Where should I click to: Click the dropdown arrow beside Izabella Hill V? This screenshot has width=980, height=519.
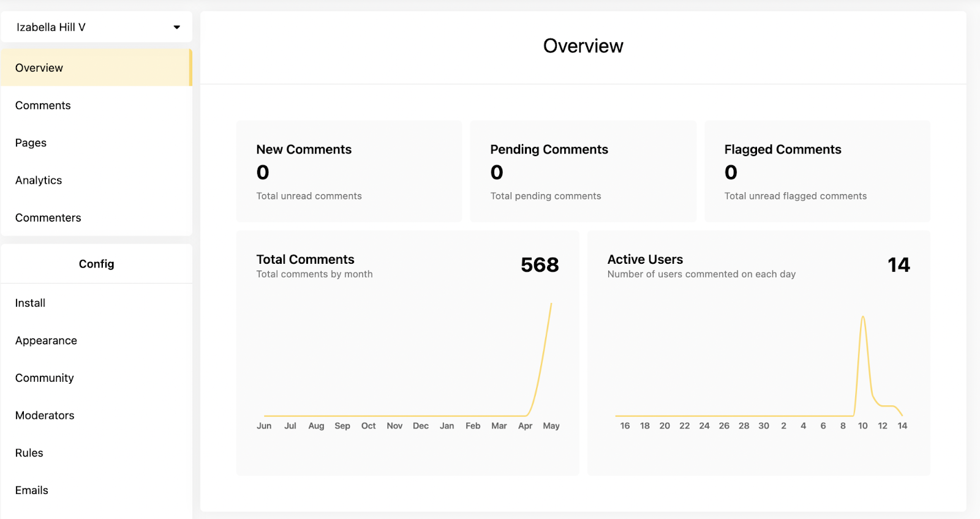[177, 27]
